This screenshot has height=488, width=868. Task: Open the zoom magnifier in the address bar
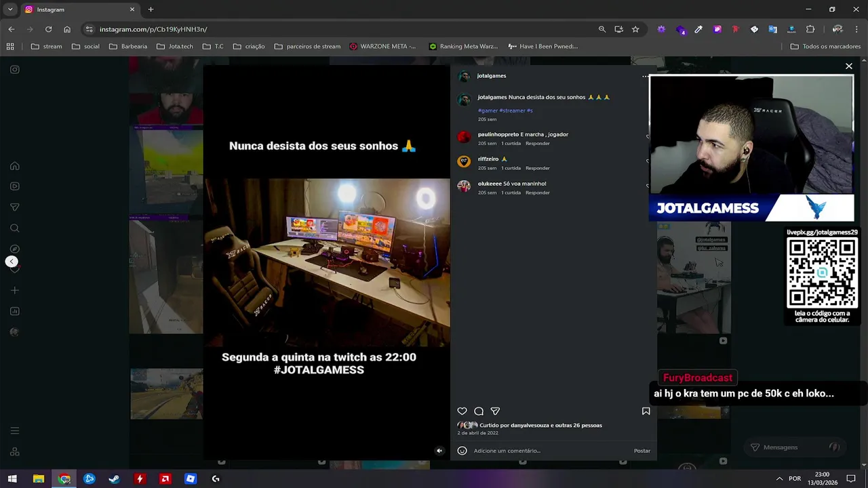[602, 29]
